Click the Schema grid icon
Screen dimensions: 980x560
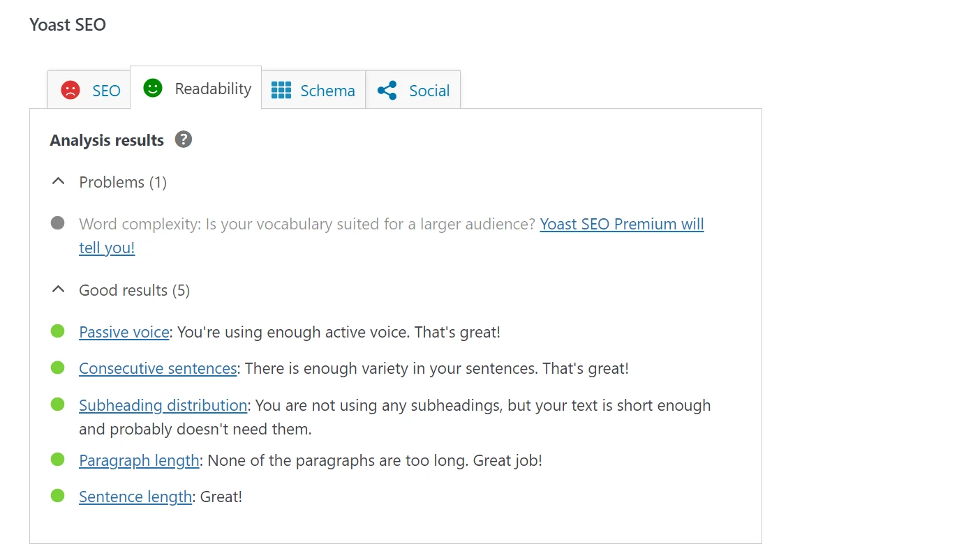[281, 90]
